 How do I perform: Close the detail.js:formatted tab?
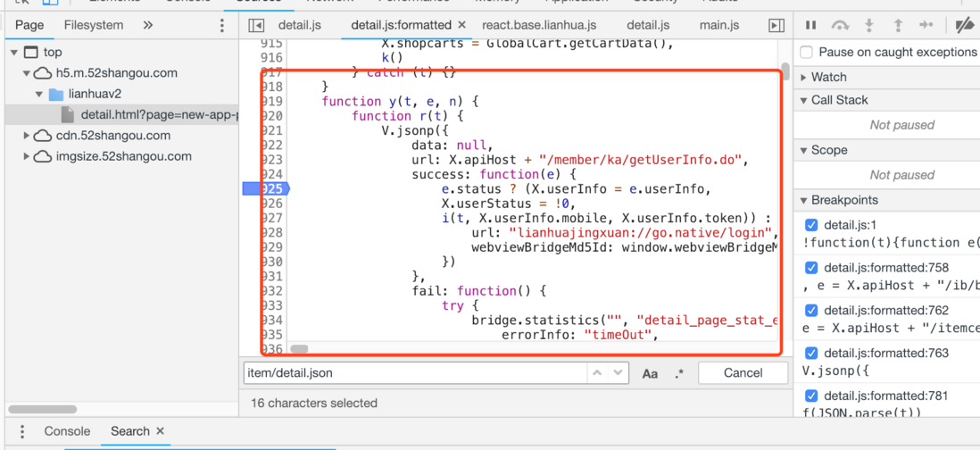click(x=461, y=25)
